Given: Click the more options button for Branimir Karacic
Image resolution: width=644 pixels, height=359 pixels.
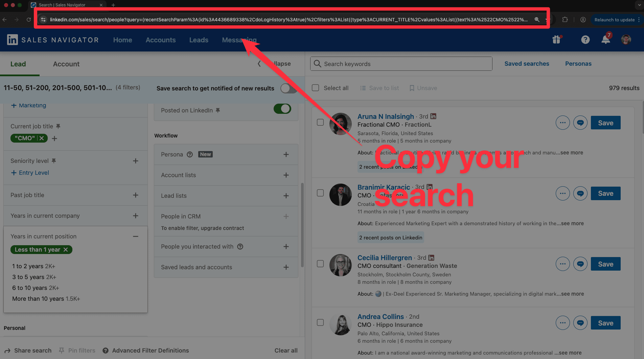Looking at the screenshot, I should pos(563,193).
